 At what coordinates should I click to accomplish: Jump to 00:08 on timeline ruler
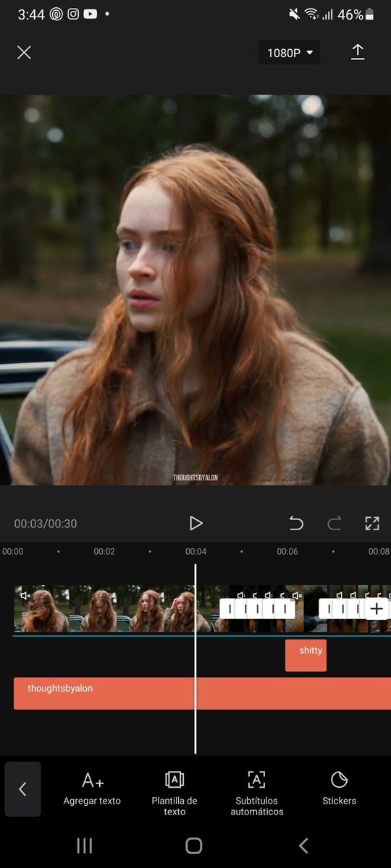click(x=379, y=551)
